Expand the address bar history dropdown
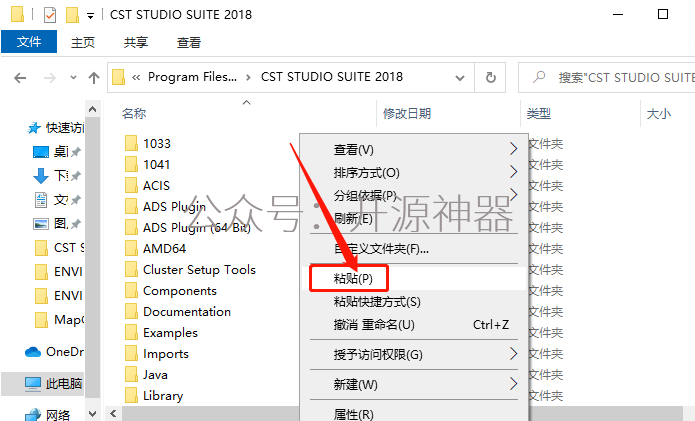695x421 pixels. (460, 78)
